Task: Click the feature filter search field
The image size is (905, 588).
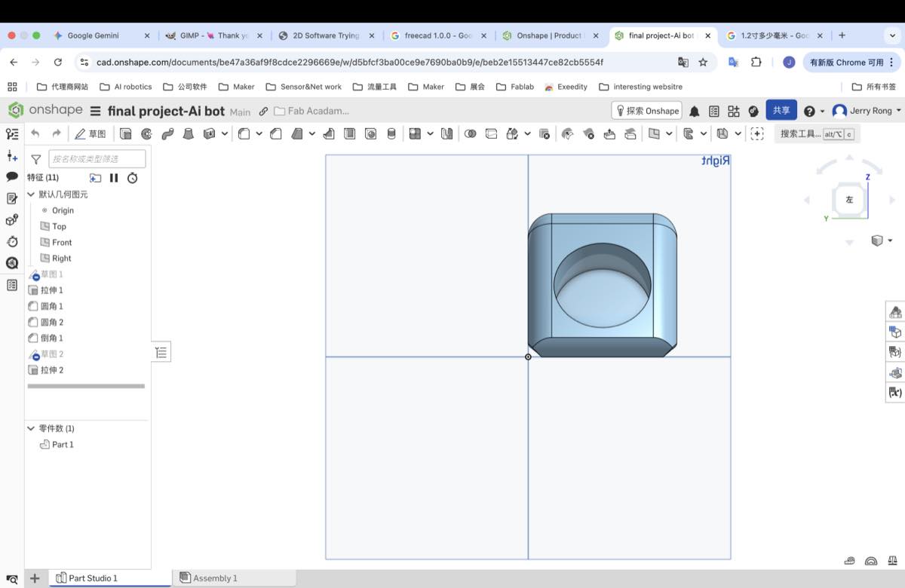Action: click(97, 159)
